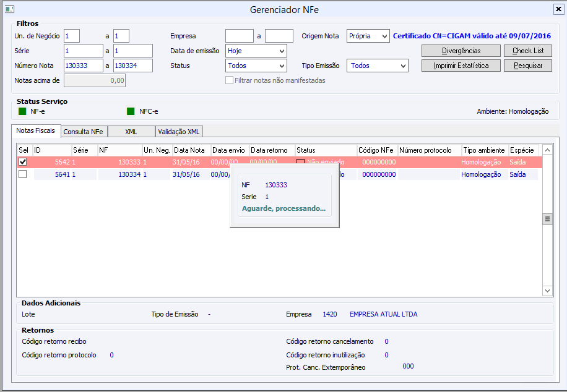Open the Origem Nota dropdown
Screen dimensions: 567x392
(368, 36)
